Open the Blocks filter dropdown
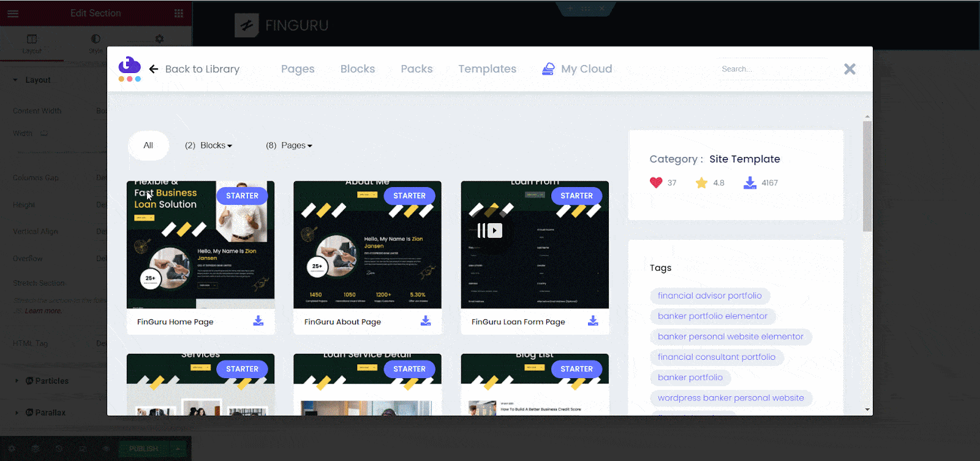 [x=209, y=145]
